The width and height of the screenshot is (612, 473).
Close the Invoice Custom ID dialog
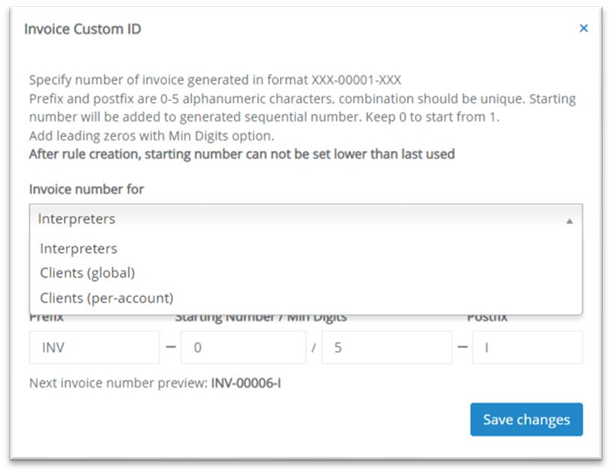click(x=584, y=29)
